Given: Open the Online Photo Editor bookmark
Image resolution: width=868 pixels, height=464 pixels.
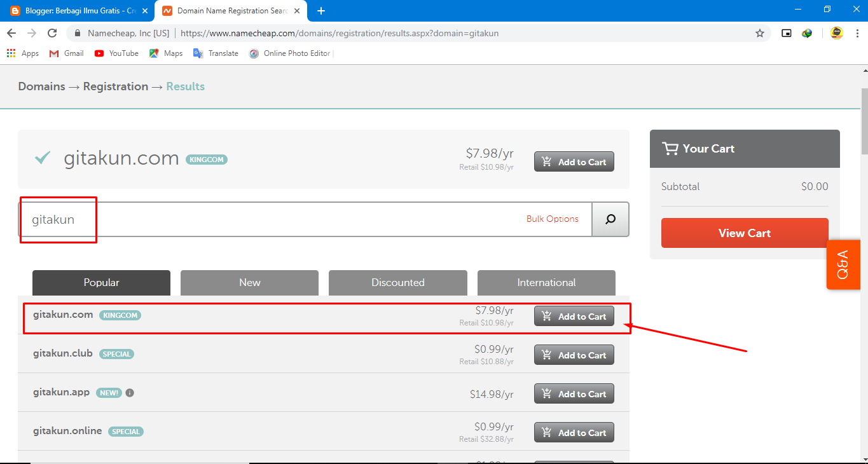Looking at the screenshot, I should click(x=291, y=53).
